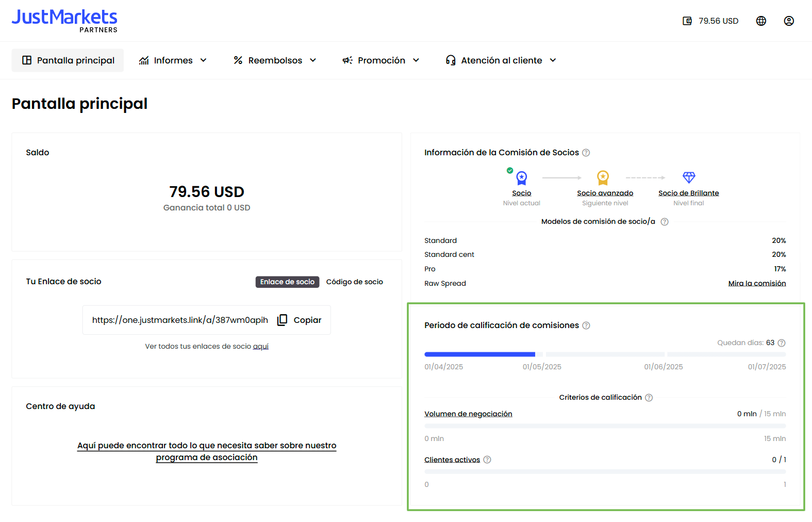Expand the Informes dropdown chevron
The height and width of the screenshot is (522, 812).
(x=204, y=60)
